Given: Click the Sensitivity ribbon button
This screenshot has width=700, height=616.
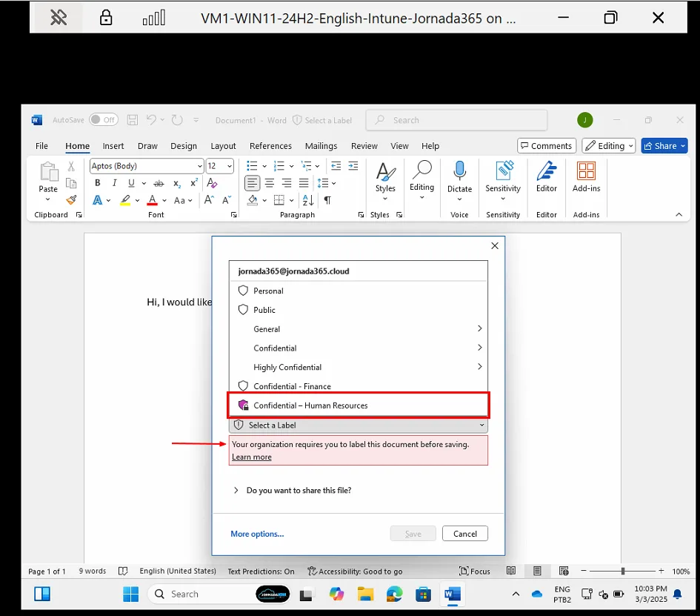Looking at the screenshot, I should [x=503, y=180].
